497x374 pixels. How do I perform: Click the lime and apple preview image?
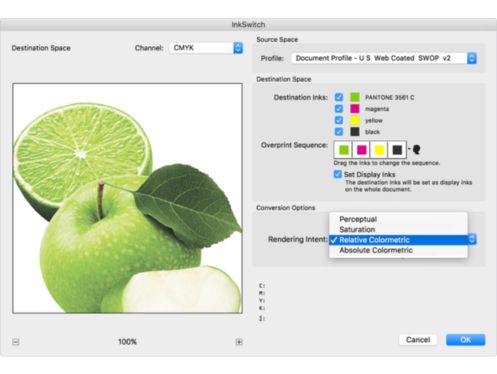pyautogui.click(x=127, y=198)
